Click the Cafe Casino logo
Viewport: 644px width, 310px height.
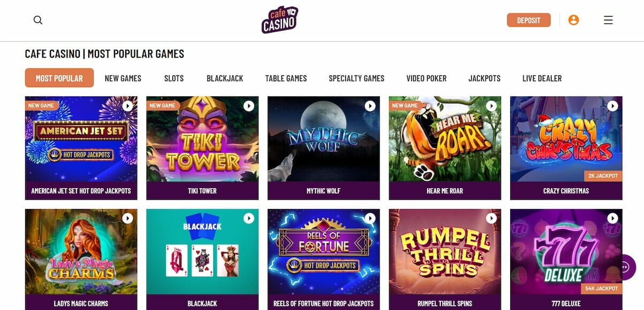click(x=279, y=19)
